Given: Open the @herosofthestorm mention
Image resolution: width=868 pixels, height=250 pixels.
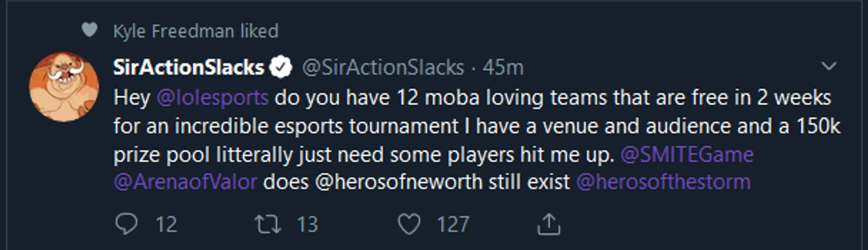Looking at the screenshot, I should pyautogui.click(x=663, y=182).
